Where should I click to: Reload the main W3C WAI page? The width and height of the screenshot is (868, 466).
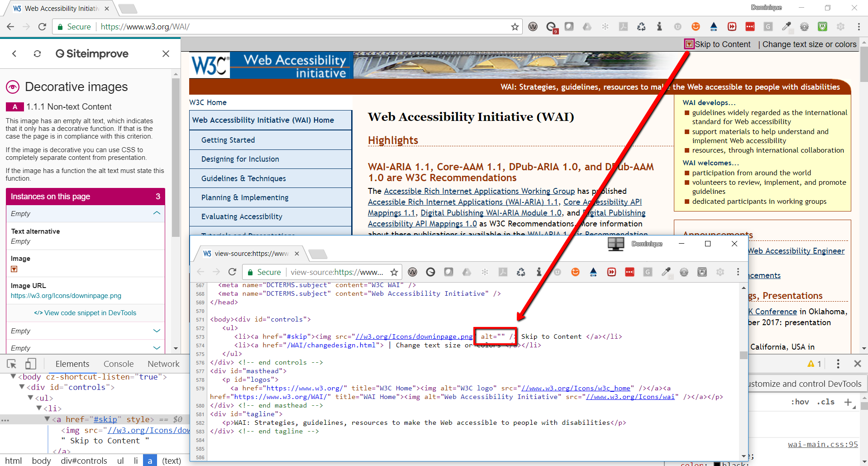[x=42, y=27]
